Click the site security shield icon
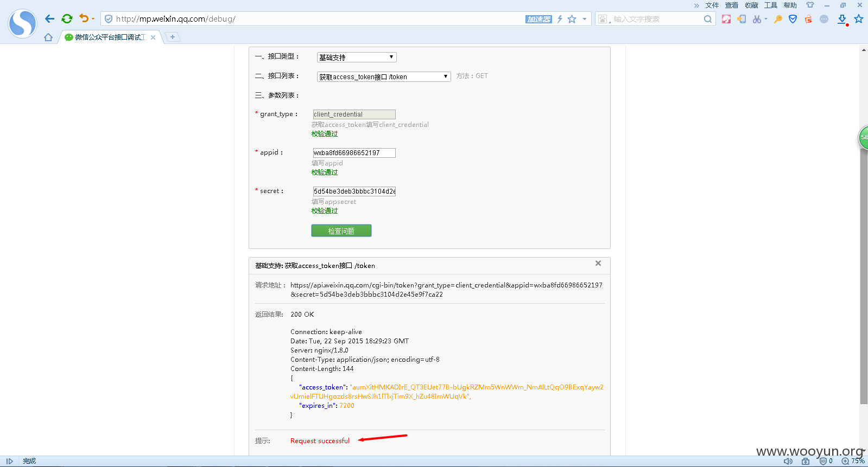Viewport: 868px width, 467px height. (x=109, y=19)
